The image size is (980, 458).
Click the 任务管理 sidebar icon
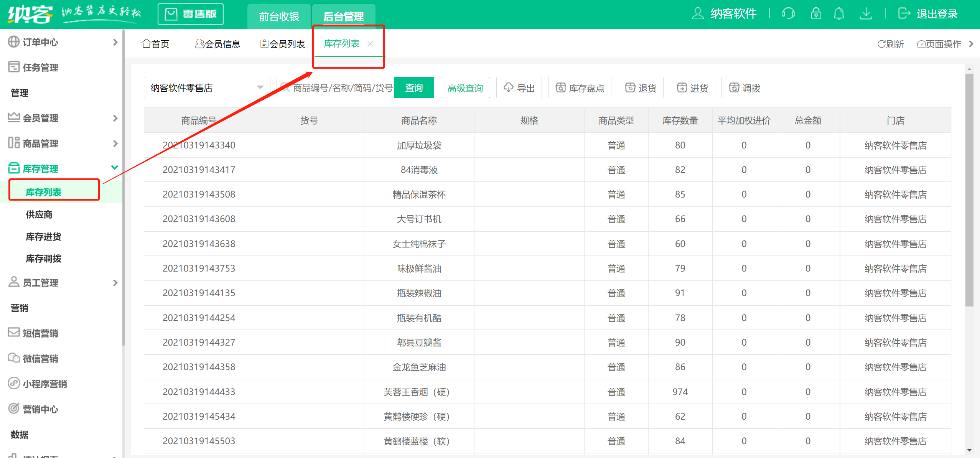coord(13,67)
